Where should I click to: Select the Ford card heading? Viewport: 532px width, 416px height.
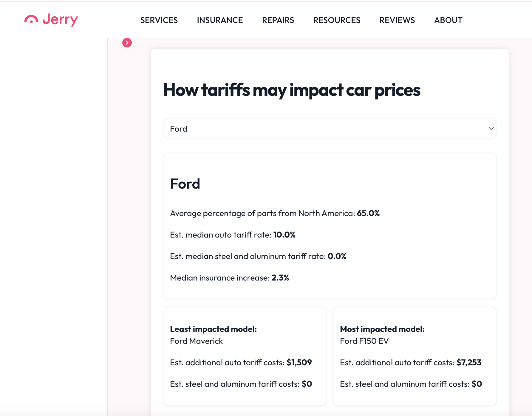point(185,184)
